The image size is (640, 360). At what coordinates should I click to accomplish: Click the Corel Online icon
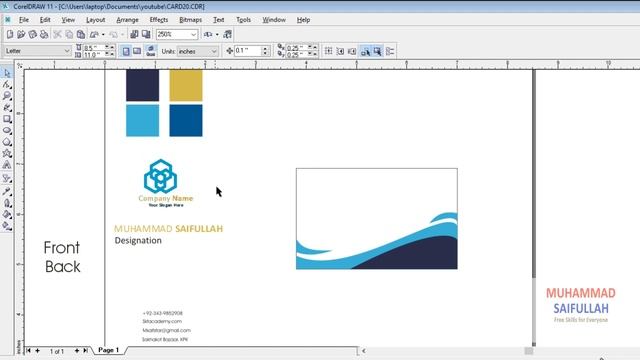(227, 34)
